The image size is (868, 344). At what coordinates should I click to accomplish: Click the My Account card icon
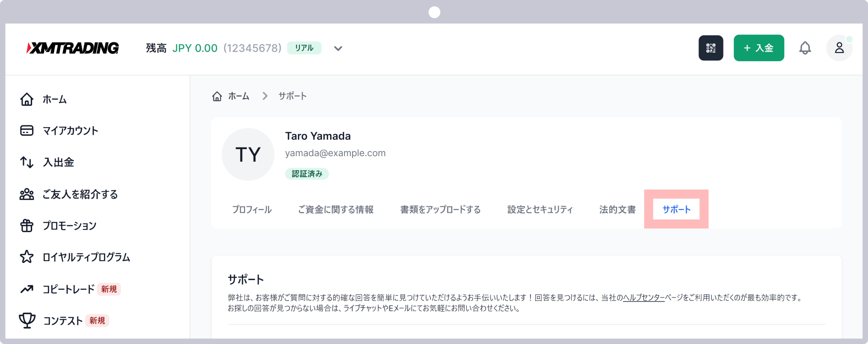tap(27, 131)
